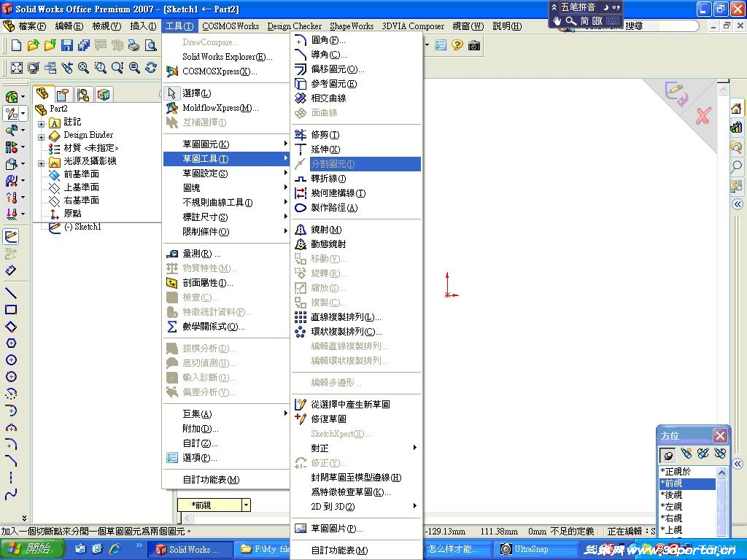Image resolution: width=747 pixels, height=560 pixels.
Task: Expand 2D 到 3D submenu
Action: click(x=356, y=507)
